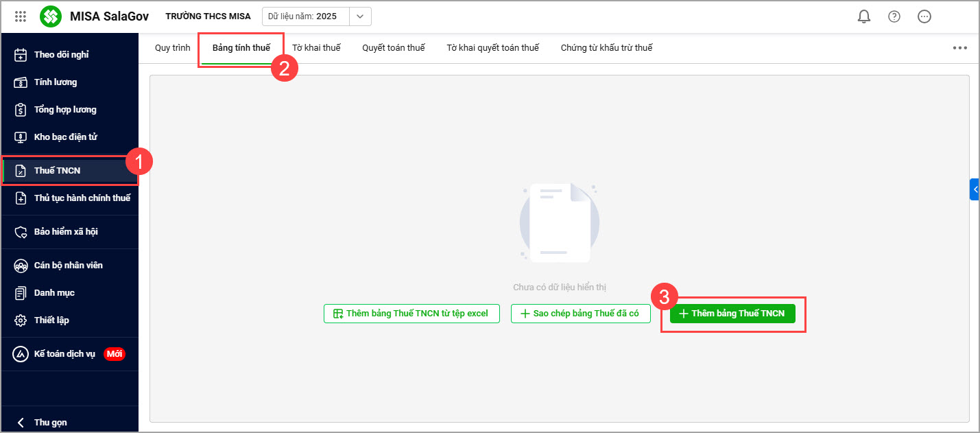Click the Thêm bảng Thuế TNCN button
This screenshot has height=433, width=980.
click(732, 314)
